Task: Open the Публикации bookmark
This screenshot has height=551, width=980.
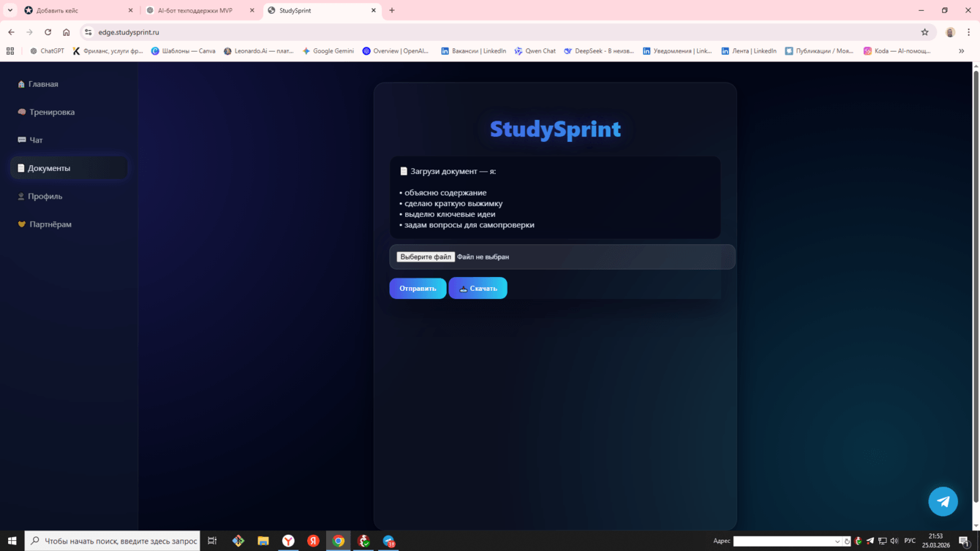Action: [x=819, y=51]
